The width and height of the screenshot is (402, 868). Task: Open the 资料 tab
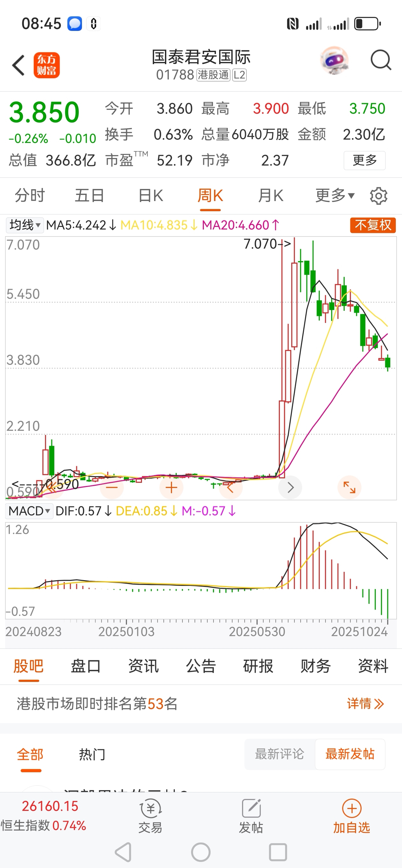[x=373, y=666]
